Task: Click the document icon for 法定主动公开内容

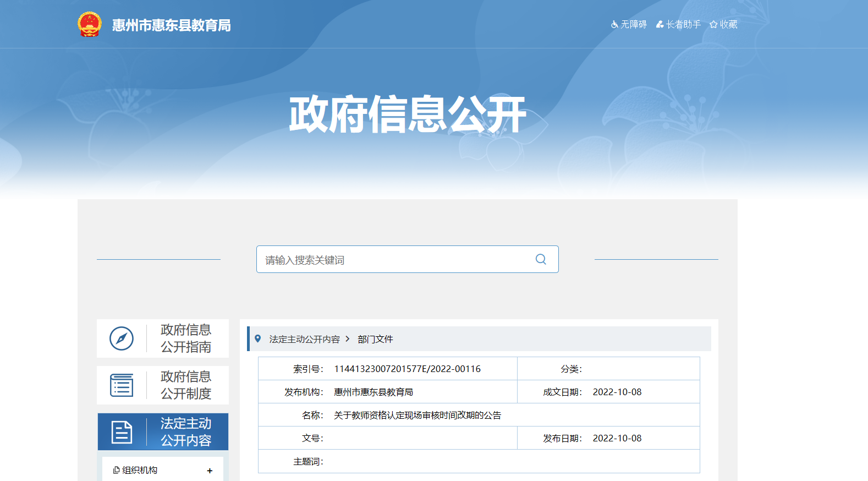Action: click(122, 432)
